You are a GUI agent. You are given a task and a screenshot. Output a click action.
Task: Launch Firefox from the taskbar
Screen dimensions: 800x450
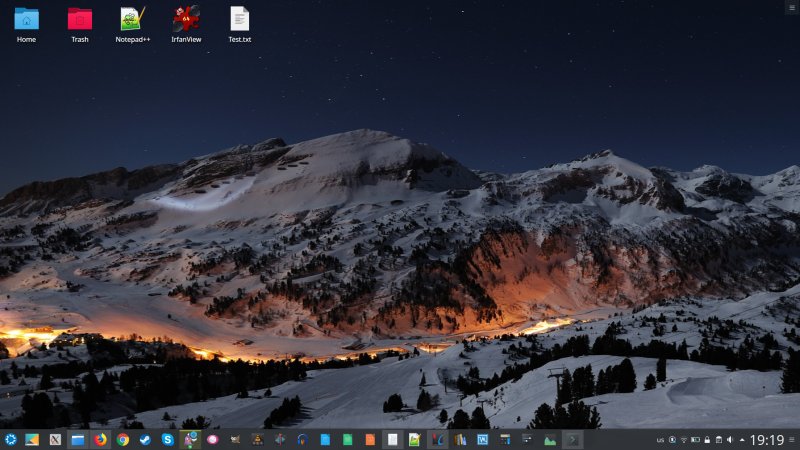[x=100, y=439]
